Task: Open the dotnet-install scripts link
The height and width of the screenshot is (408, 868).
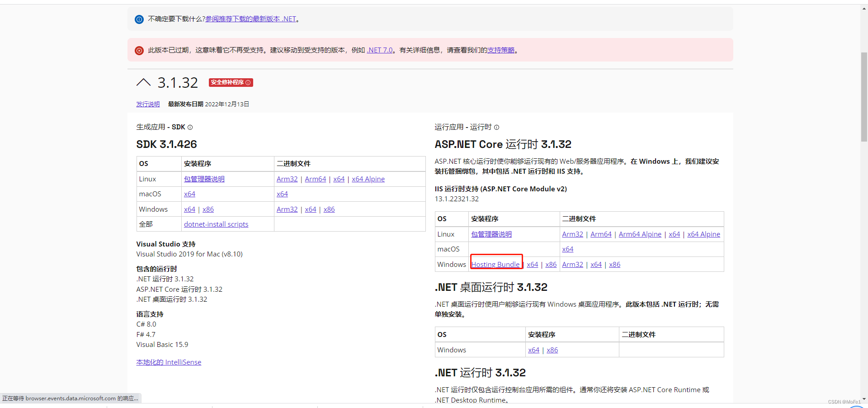Action: click(x=216, y=224)
